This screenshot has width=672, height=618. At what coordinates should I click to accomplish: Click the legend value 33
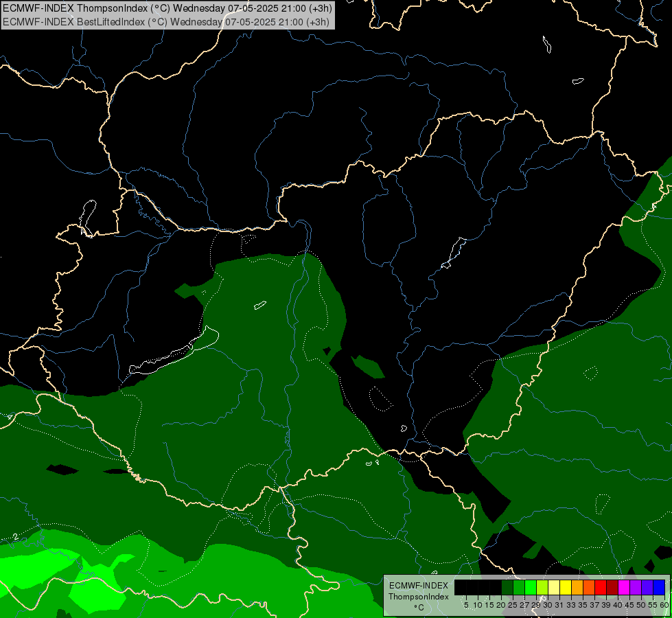click(571, 605)
